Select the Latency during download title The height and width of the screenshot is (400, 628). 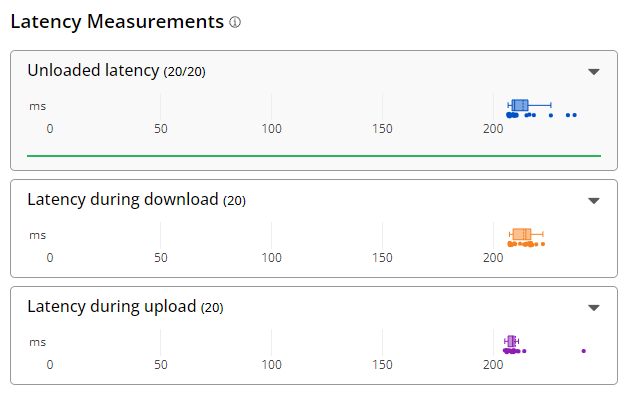pyautogui.click(x=122, y=200)
